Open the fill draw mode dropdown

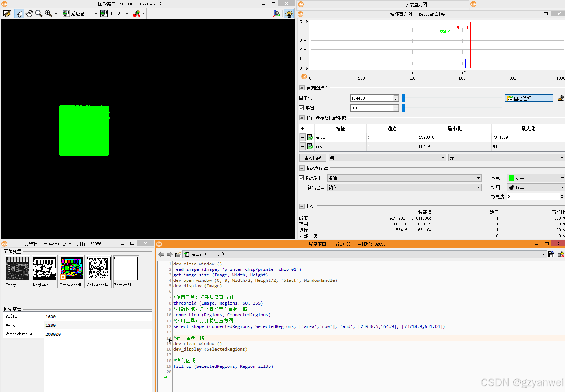point(536,187)
